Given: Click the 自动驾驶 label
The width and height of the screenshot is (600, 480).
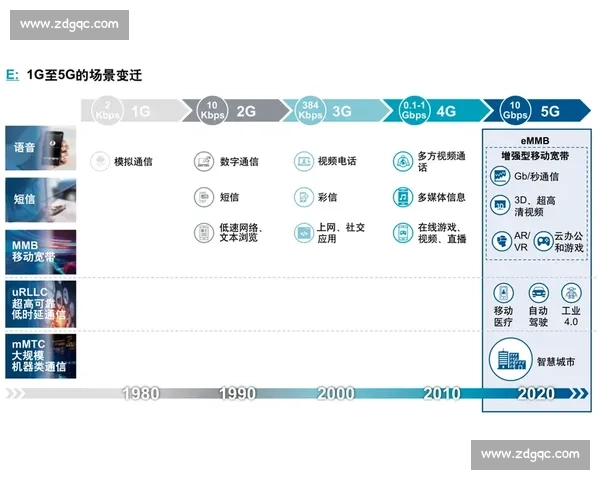Looking at the screenshot, I should (538, 316).
